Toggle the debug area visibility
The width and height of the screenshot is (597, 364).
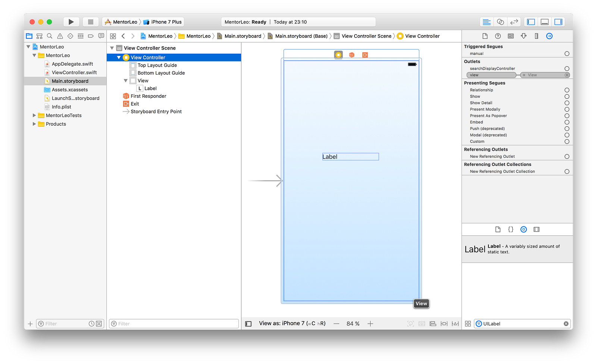pyautogui.click(x=545, y=22)
